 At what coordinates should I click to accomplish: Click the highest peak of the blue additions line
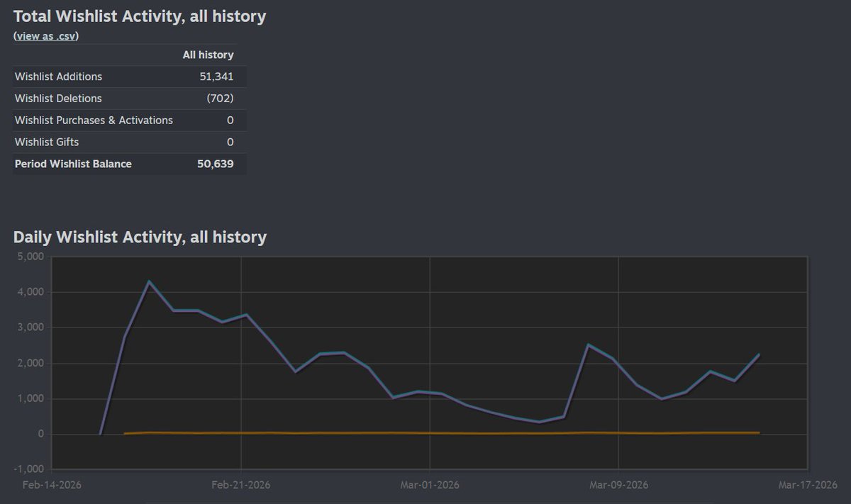[x=149, y=281]
